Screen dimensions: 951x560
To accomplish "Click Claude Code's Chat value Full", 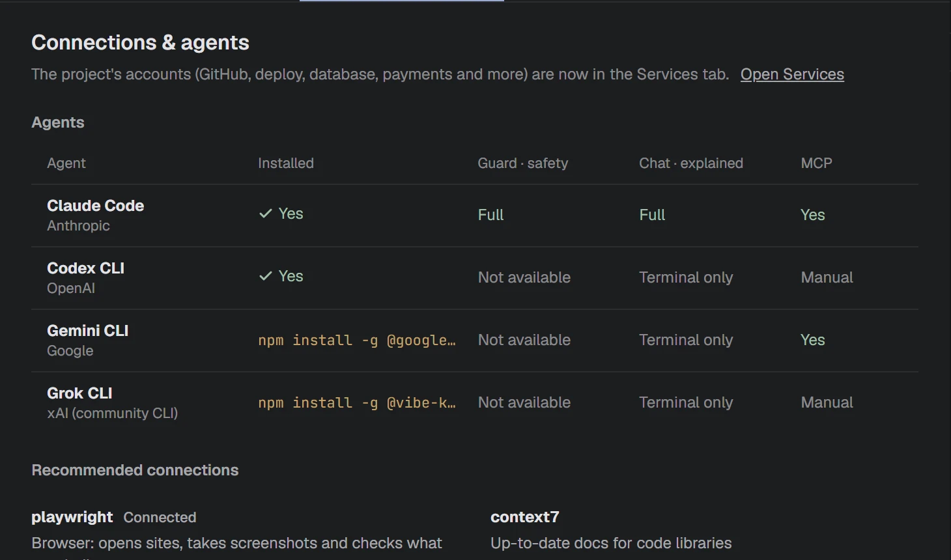I will [x=652, y=215].
